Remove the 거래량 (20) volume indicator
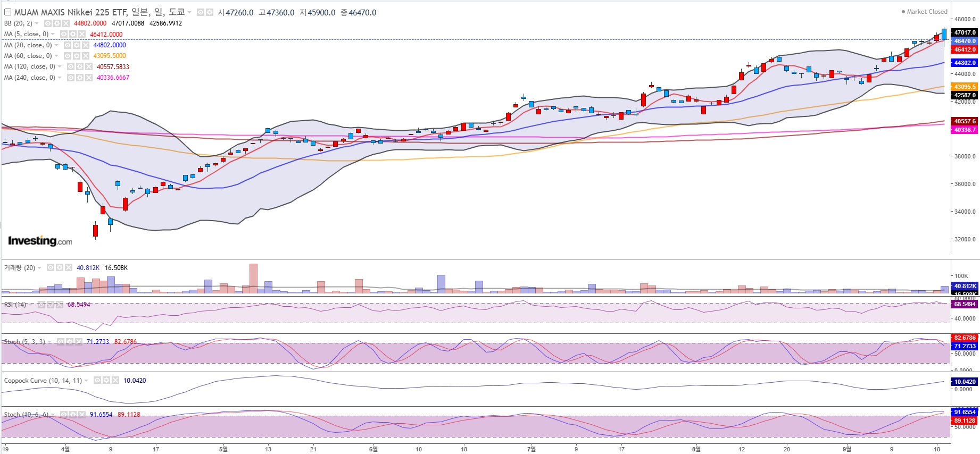Screen dimensions: 980x454 point(69,268)
